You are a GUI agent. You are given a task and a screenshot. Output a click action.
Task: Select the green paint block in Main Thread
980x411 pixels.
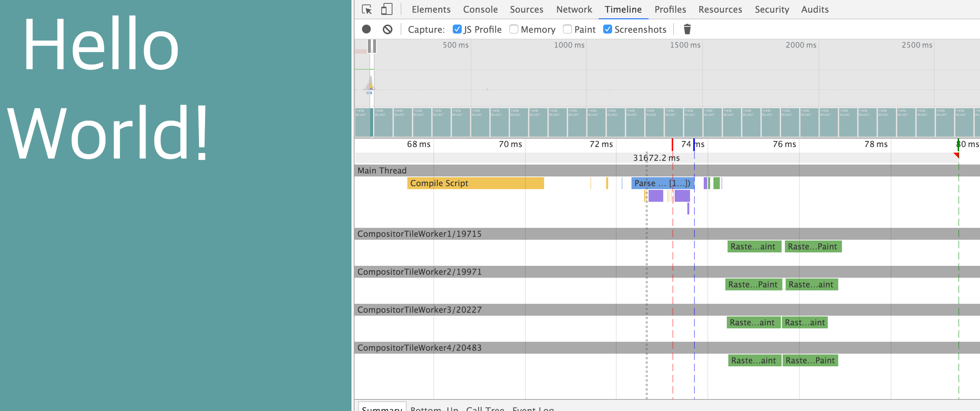point(716,183)
